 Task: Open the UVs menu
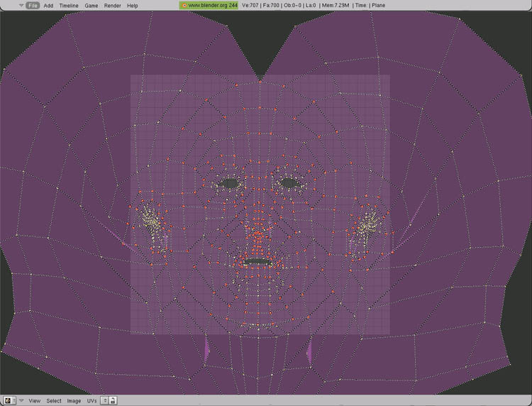tap(92, 401)
